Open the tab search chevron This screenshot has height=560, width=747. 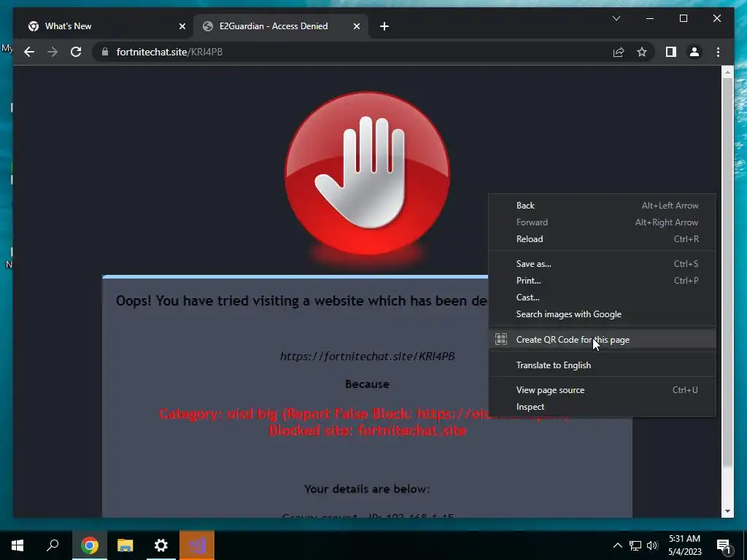point(616,18)
